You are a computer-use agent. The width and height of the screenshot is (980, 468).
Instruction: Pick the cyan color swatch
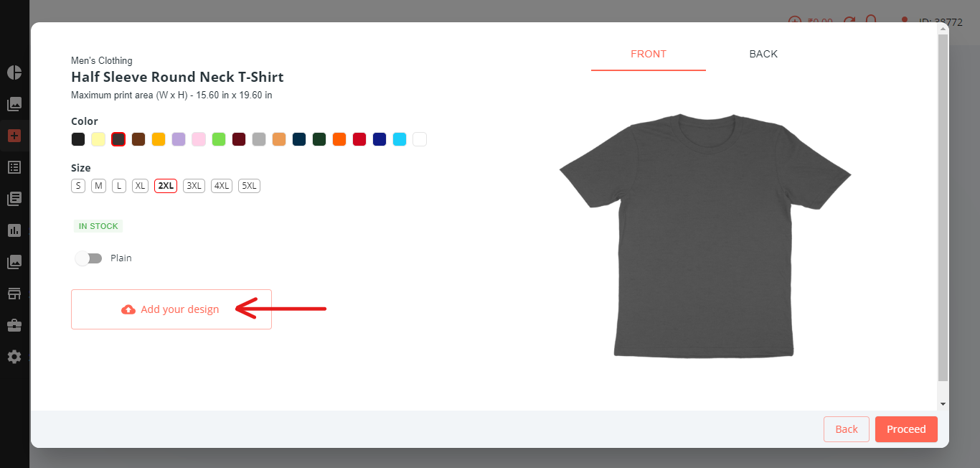[x=400, y=139]
